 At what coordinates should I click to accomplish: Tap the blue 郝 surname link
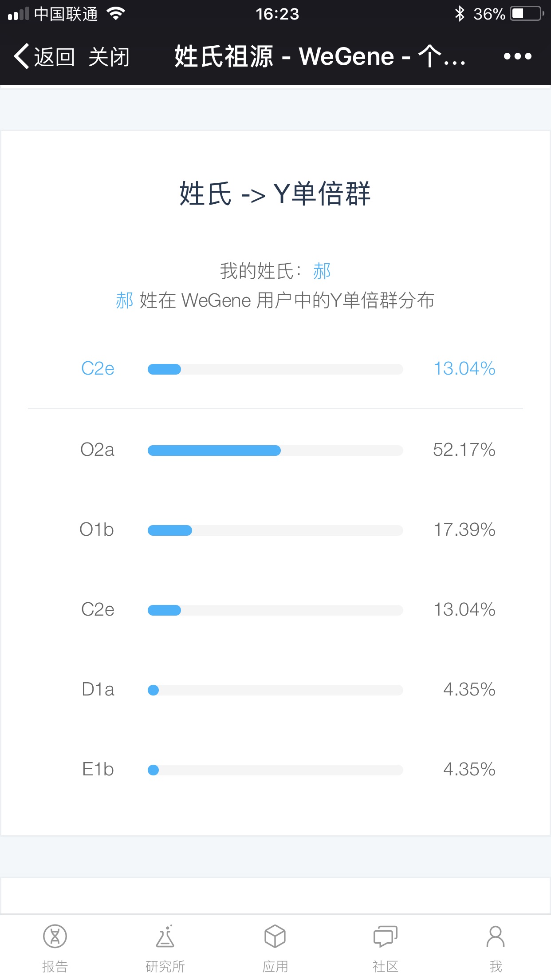(x=322, y=271)
